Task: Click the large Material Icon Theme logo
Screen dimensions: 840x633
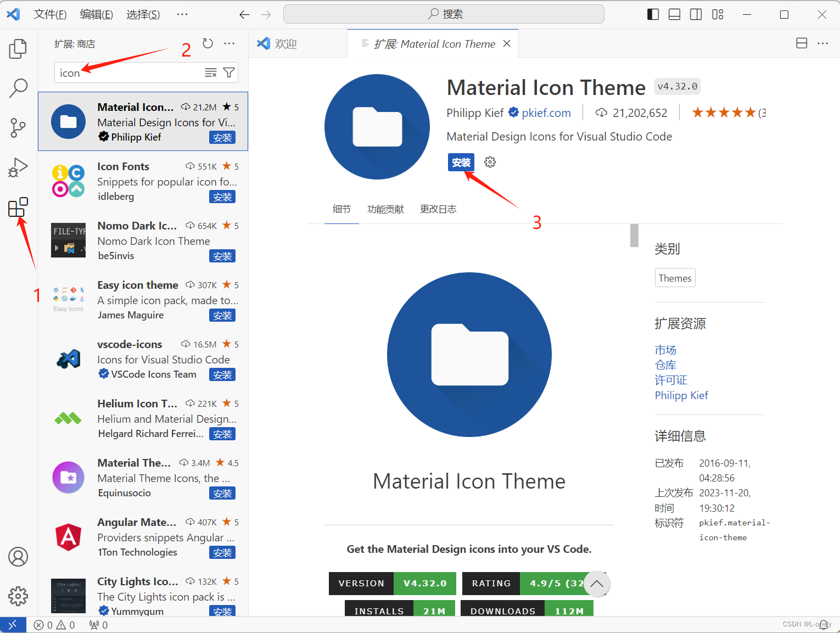Action: tap(469, 355)
